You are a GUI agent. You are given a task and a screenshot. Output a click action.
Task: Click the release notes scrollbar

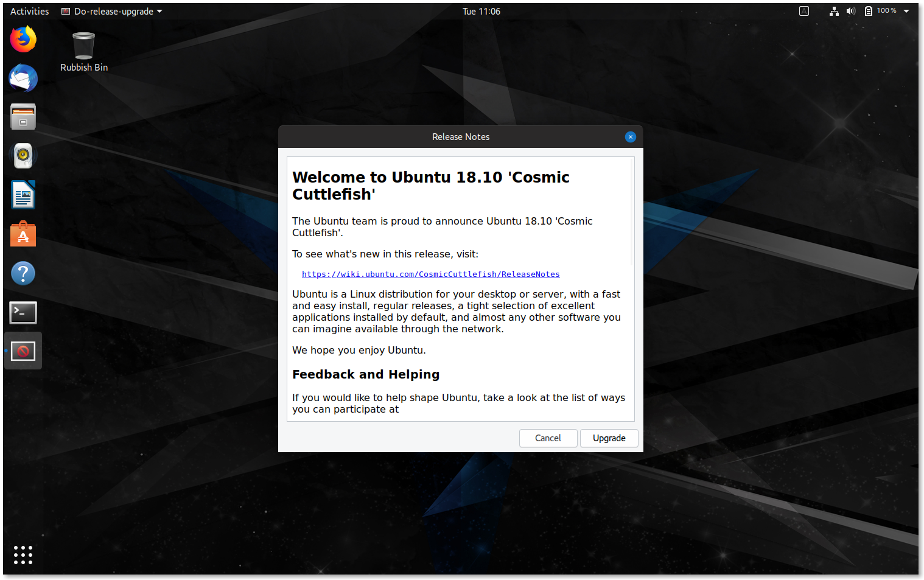pos(632,211)
